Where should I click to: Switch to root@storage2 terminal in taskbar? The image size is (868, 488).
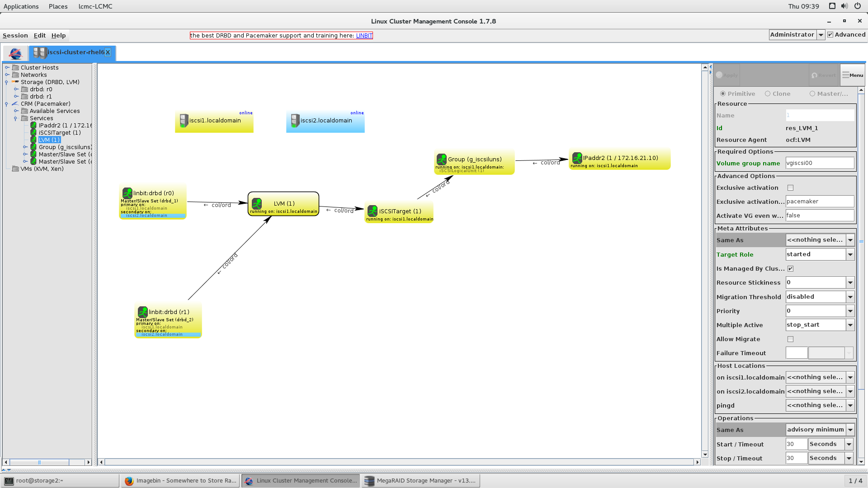[61, 481]
